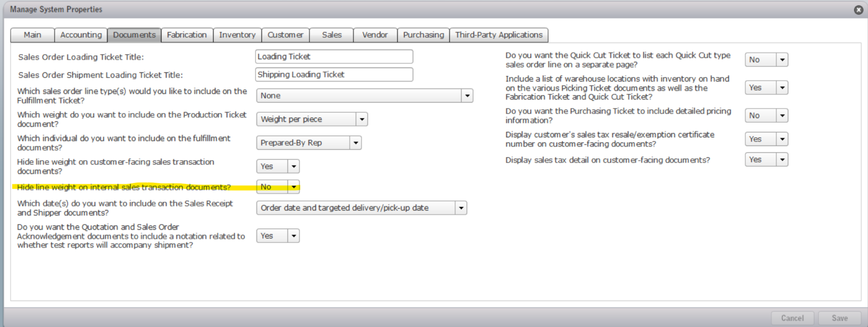The width and height of the screenshot is (868, 327).
Task: Switch to the Accounting tab
Action: coord(81,35)
